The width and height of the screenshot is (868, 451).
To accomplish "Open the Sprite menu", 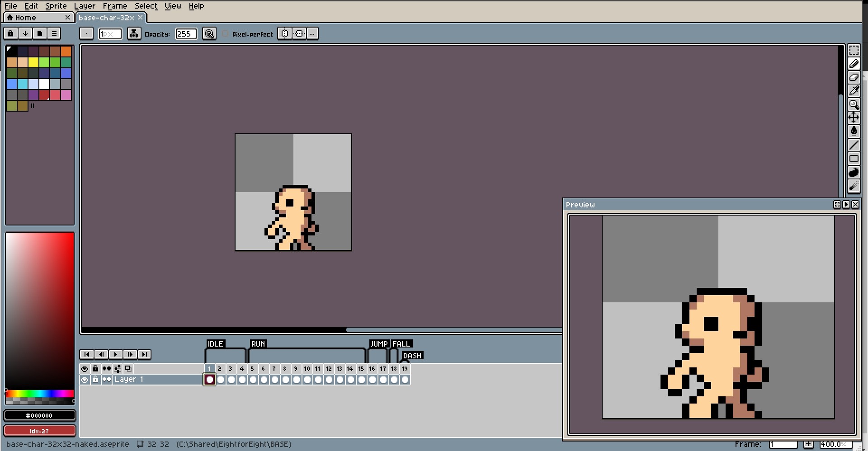I will point(56,6).
